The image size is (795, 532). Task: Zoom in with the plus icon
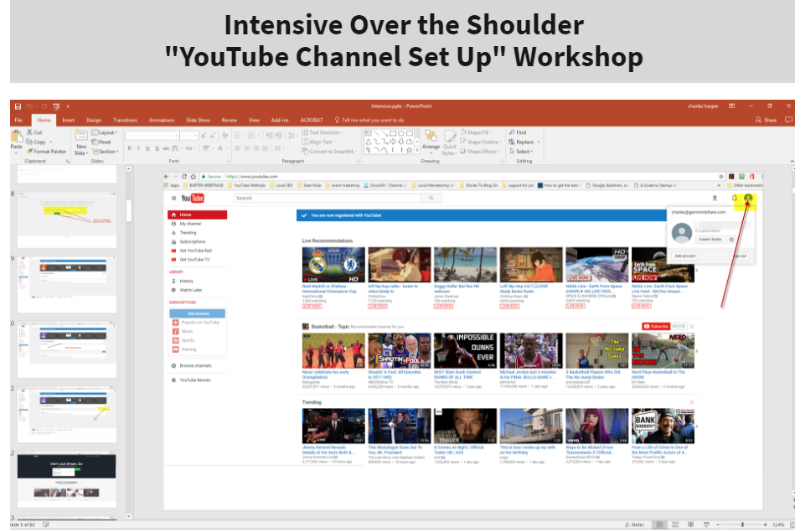coord(766,525)
